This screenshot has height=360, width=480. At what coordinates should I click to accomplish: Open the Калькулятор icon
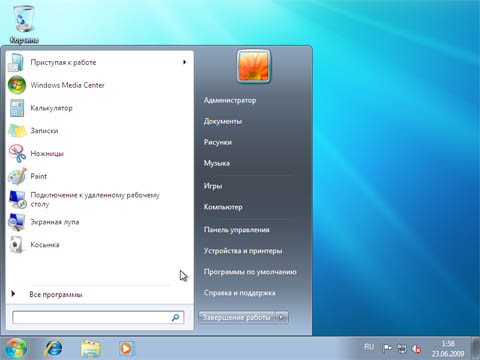click(17, 108)
